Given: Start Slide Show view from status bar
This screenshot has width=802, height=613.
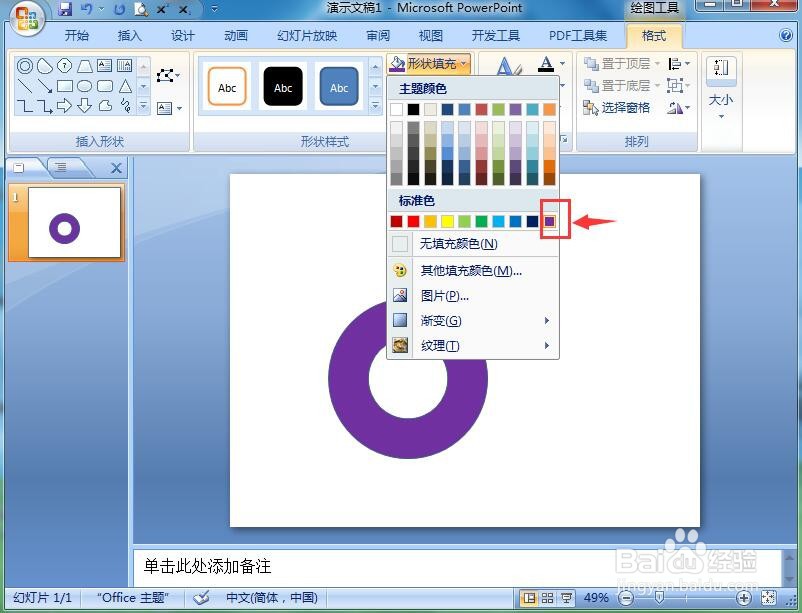Looking at the screenshot, I should (x=566, y=598).
